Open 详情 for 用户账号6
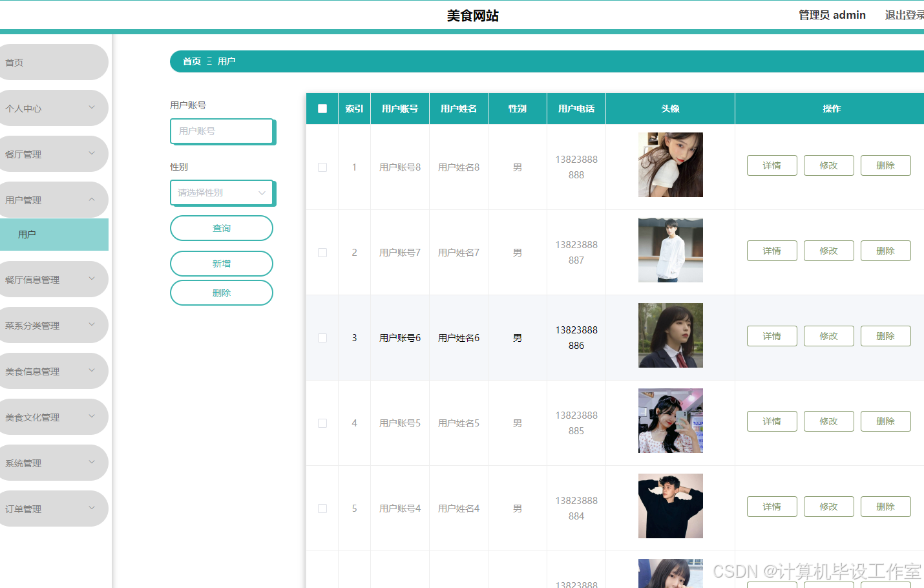 pyautogui.click(x=772, y=336)
